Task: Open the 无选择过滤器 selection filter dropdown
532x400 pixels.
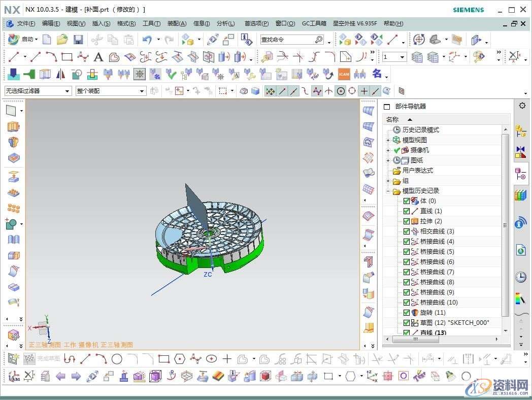Action: click(38, 91)
